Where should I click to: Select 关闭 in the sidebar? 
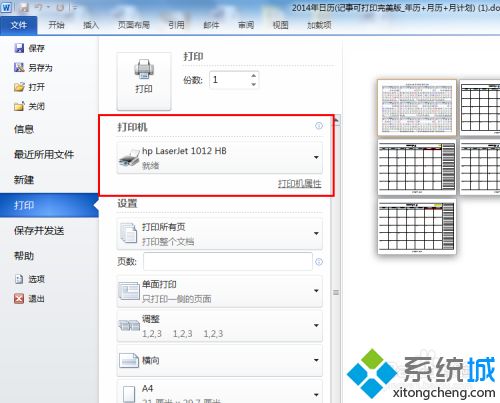click(29, 106)
